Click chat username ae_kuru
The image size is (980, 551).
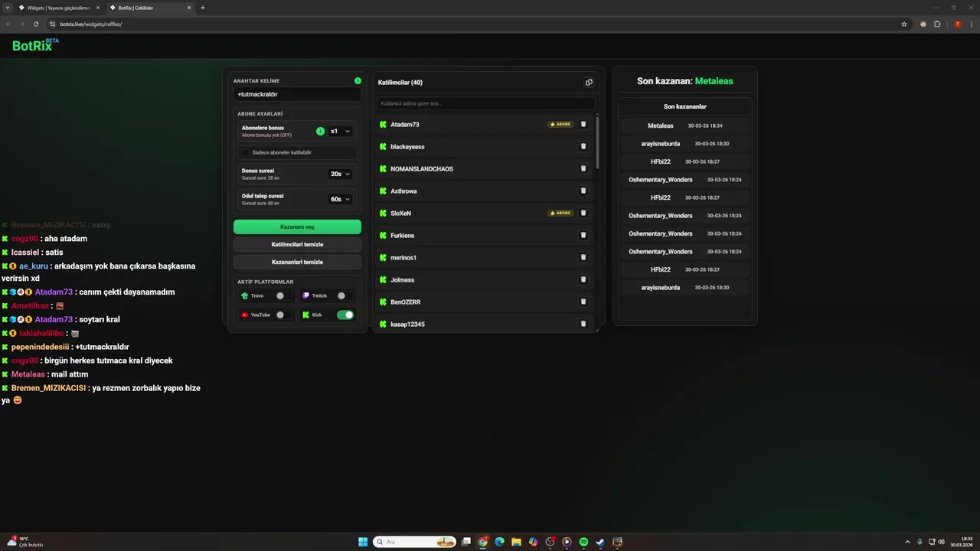coord(34,266)
